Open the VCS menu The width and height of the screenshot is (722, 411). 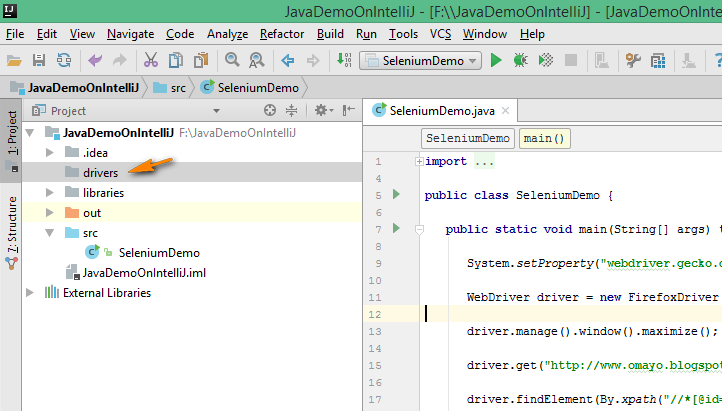point(440,34)
